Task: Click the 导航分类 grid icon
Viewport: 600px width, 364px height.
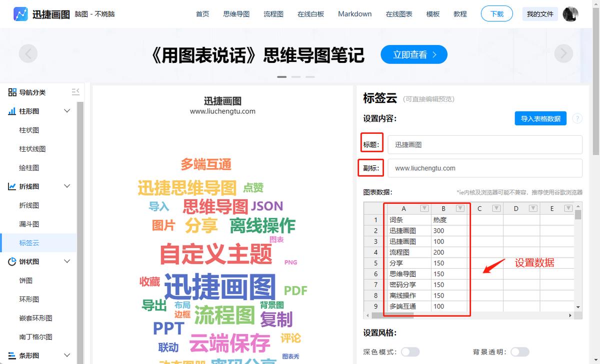Action: (x=13, y=91)
